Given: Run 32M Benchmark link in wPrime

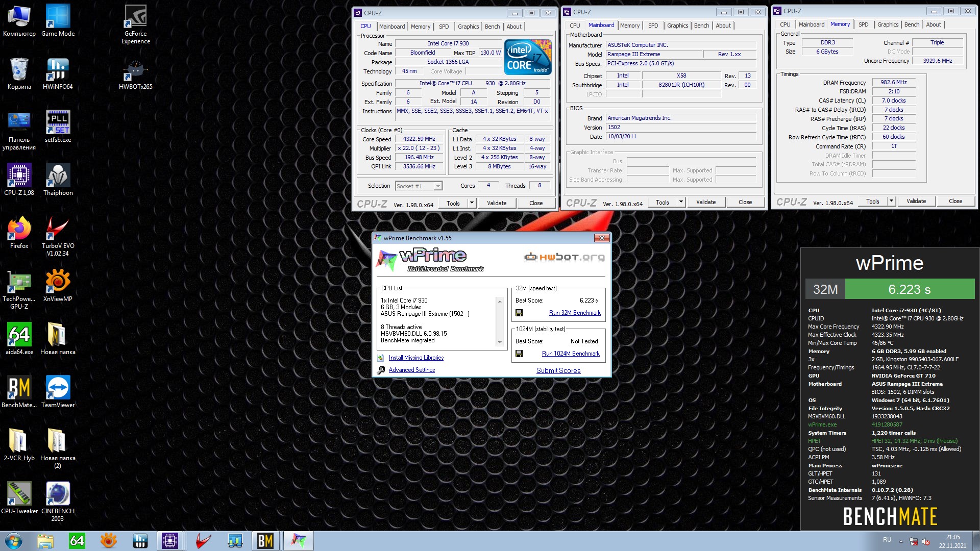Looking at the screenshot, I should [575, 313].
